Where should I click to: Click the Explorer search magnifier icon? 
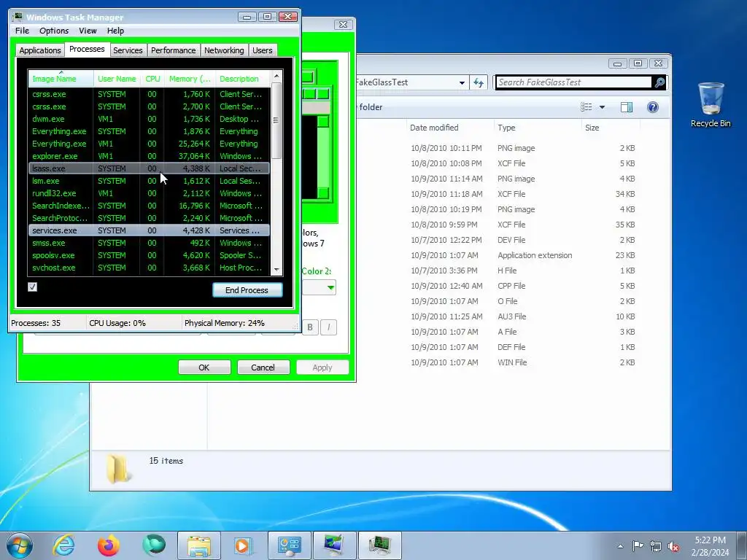(659, 82)
